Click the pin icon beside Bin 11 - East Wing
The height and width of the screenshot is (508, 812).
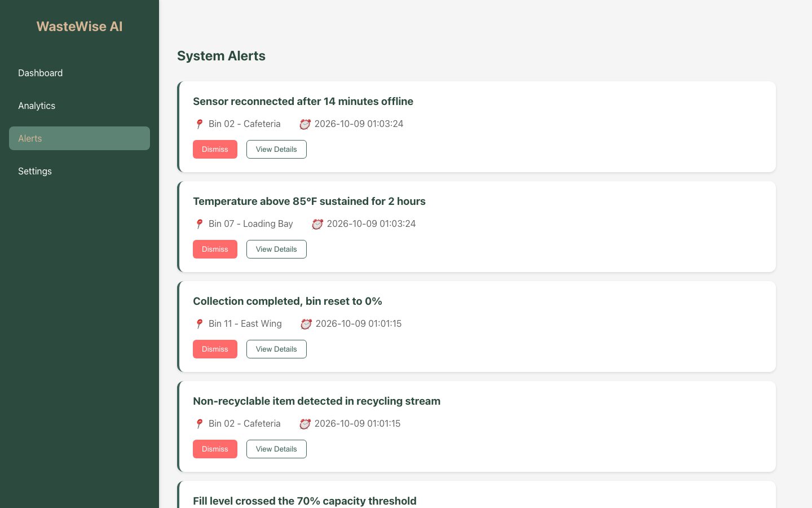click(199, 324)
